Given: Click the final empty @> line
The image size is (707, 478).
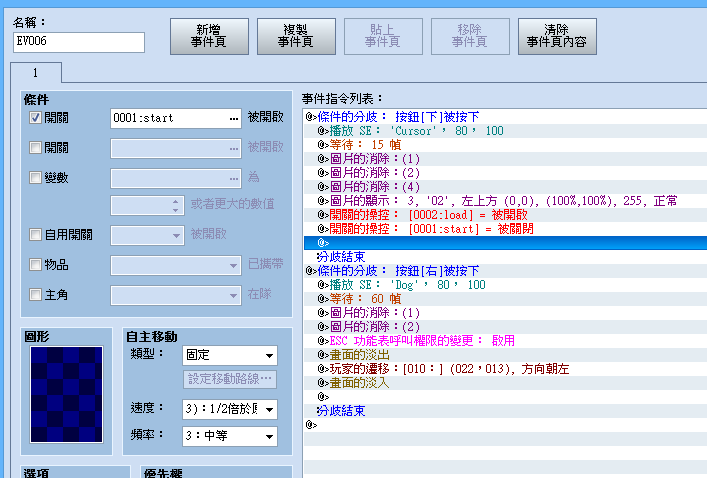Looking at the screenshot, I should pos(505,425).
